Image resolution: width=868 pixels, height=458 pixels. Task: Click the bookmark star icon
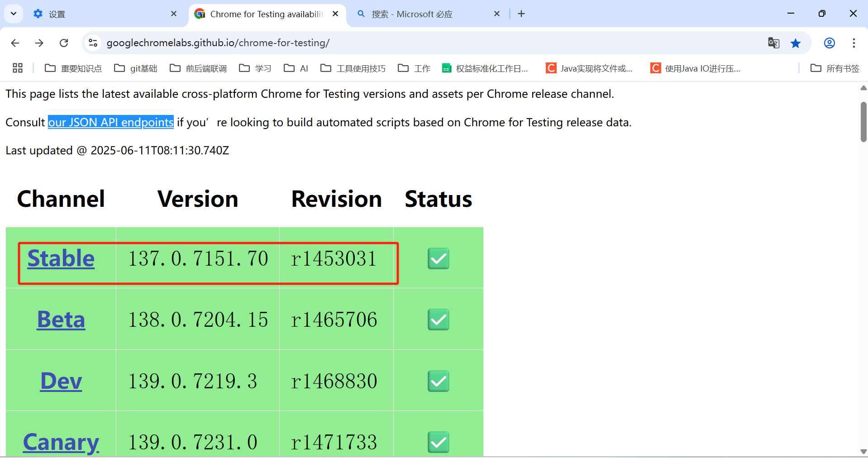(x=796, y=43)
